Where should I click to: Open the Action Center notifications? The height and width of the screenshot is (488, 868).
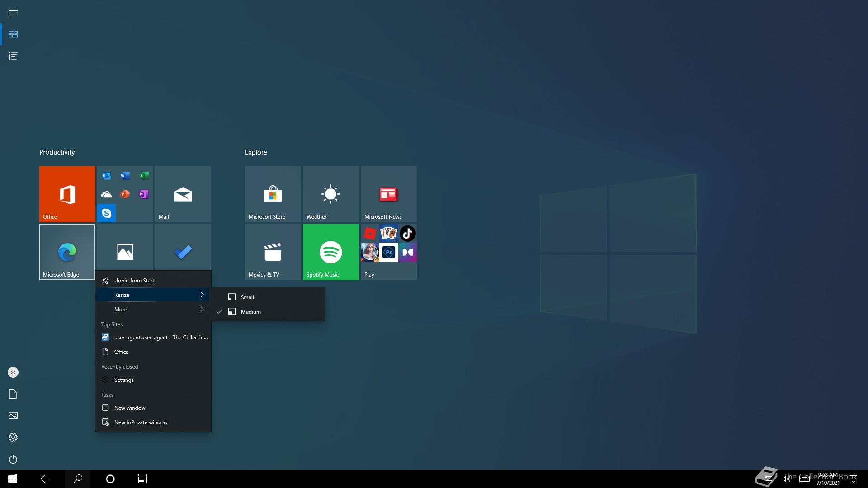pyautogui.click(x=854, y=479)
